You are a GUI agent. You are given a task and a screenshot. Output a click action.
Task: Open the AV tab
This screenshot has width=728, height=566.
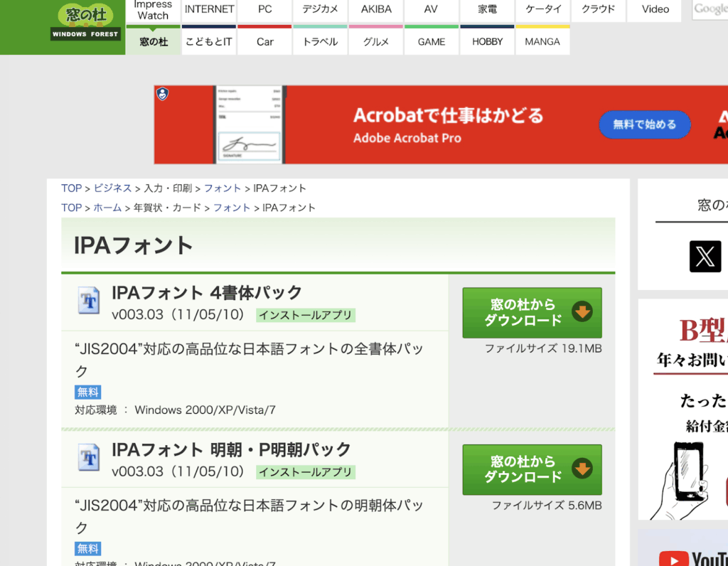point(432,9)
